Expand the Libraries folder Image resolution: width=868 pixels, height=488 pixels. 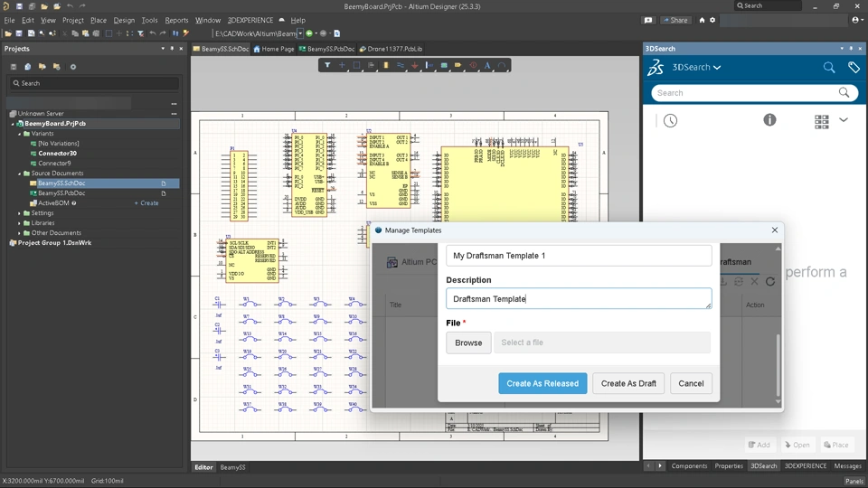pyautogui.click(x=19, y=223)
